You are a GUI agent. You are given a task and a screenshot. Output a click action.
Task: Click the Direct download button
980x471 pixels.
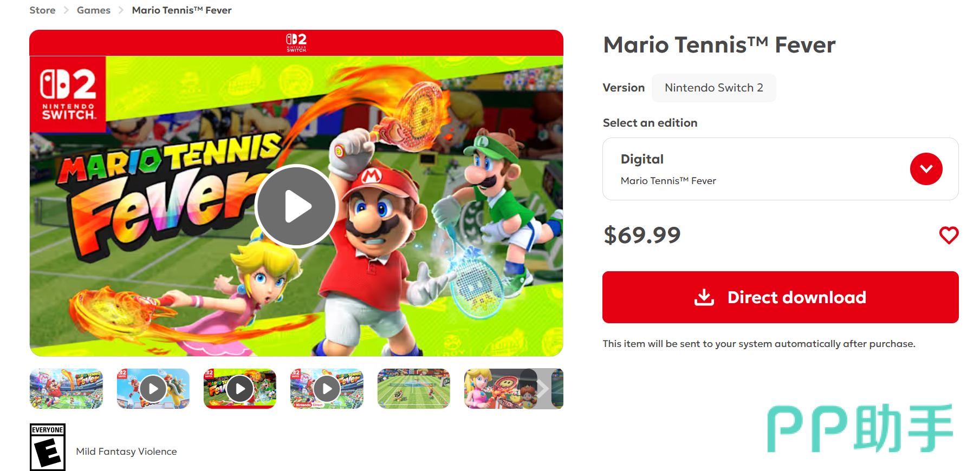pyautogui.click(x=780, y=297)
